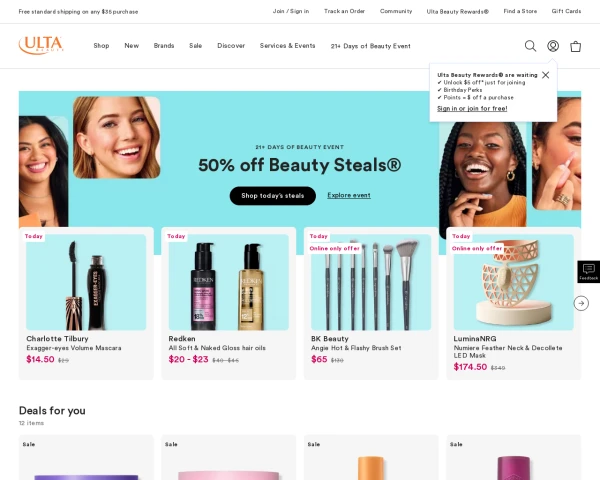Open the Sale menu item

(196, 46)
